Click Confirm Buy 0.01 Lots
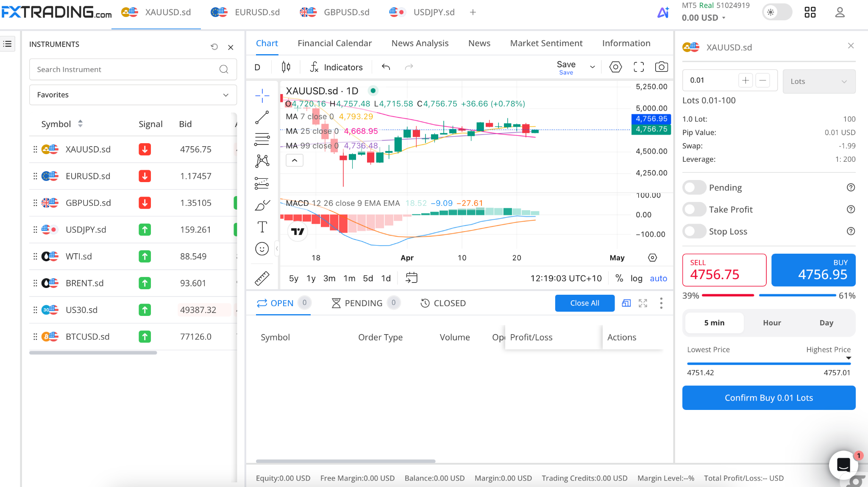Screen dimensions: 868x487 [x=769, y=398]
